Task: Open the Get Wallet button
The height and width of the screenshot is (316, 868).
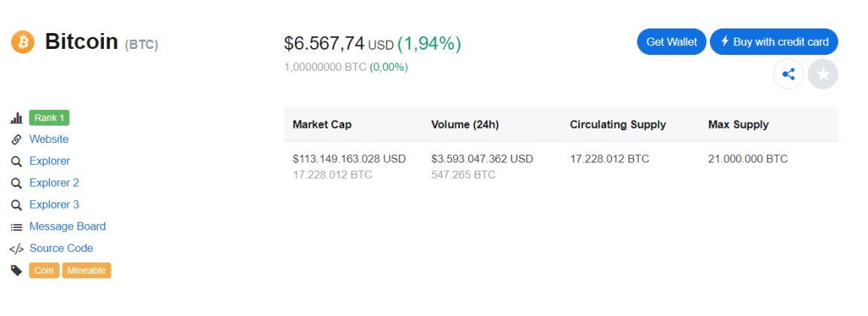Action: [672, 42]
